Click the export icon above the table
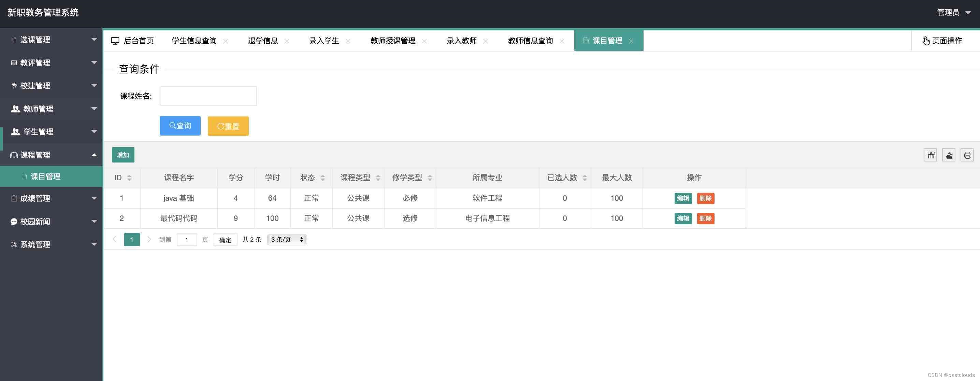Viewport: 980px width, 381px height. pyautogui.click(x=949, y=155)
